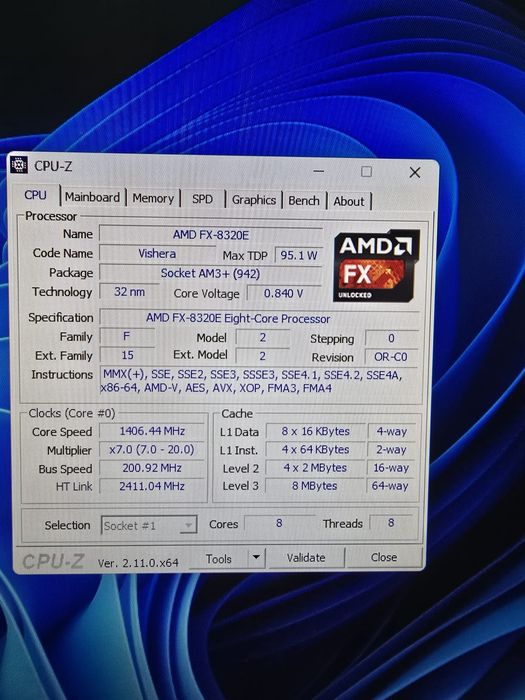525x700 pixels.
Task: Click the Bus Speed value 200.92 MHz
Action: (152, 468)
